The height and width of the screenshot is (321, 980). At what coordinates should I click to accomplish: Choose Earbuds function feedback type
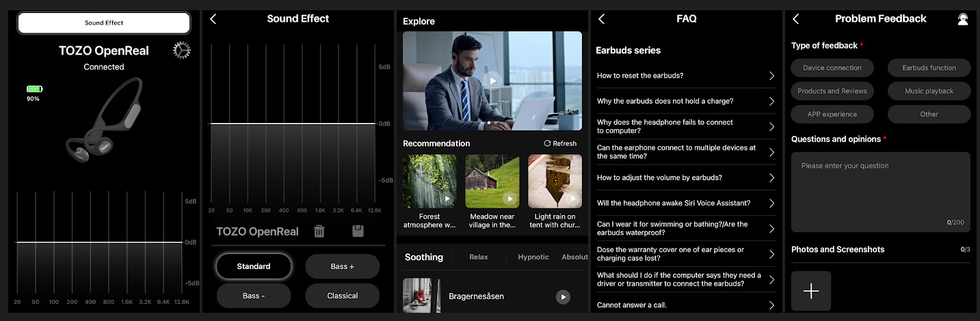click(929, 68)
